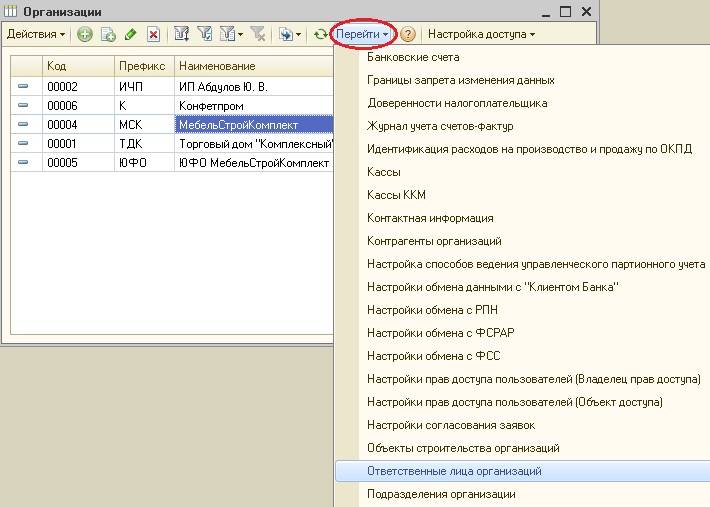710x507 pixels.
Task: Open Настройки обмена данными с "Клиентом Банка"
Action: coord(522,287)
